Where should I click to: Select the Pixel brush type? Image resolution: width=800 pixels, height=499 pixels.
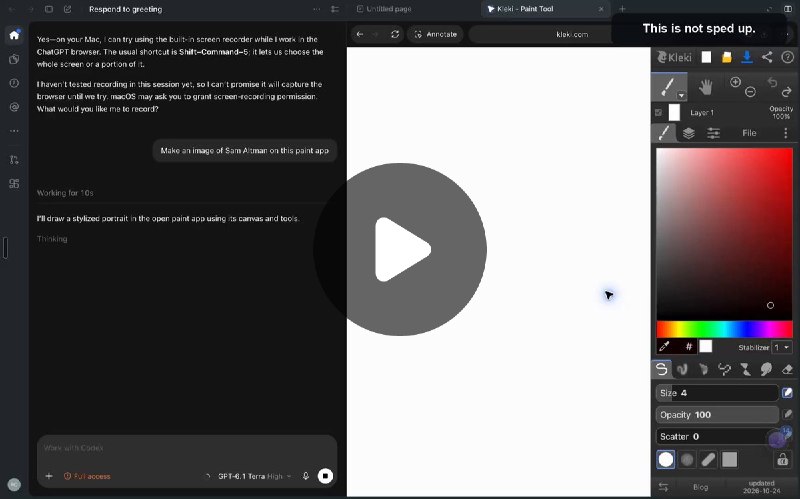pos(724,369)
